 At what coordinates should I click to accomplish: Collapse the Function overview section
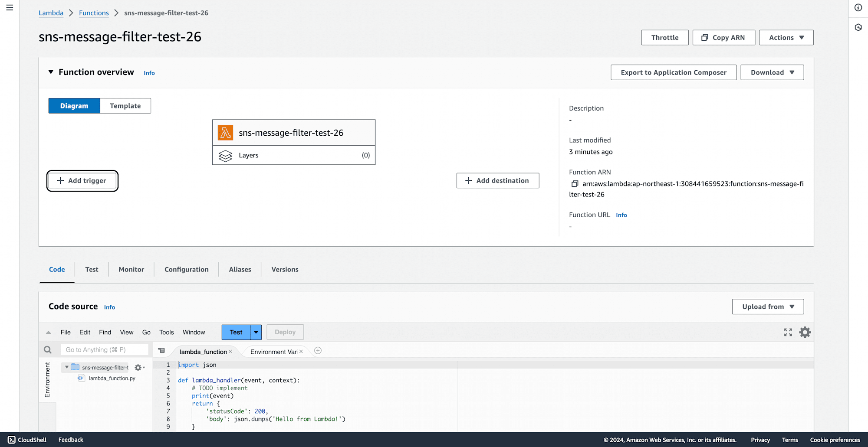pos(51,72)
